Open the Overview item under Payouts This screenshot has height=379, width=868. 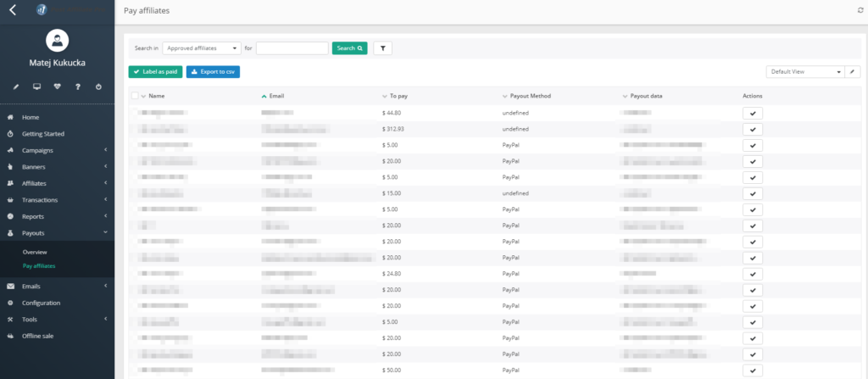(x=35, y=253)
